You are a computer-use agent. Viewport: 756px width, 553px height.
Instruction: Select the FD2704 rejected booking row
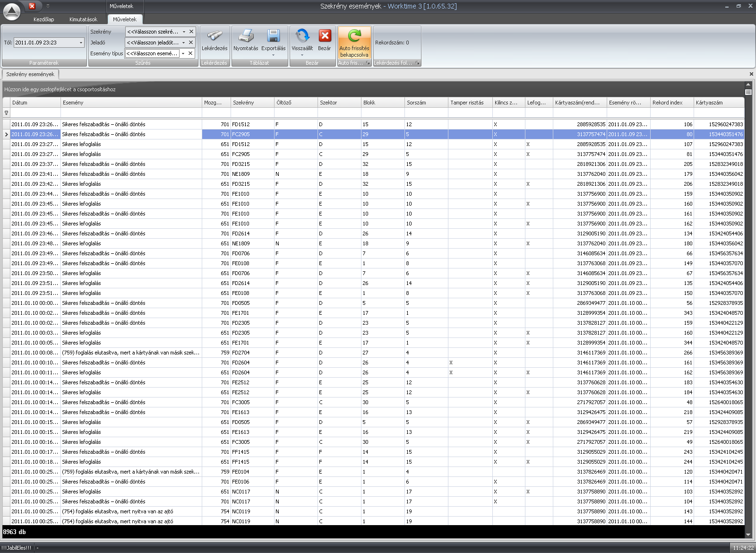point(373,353)
